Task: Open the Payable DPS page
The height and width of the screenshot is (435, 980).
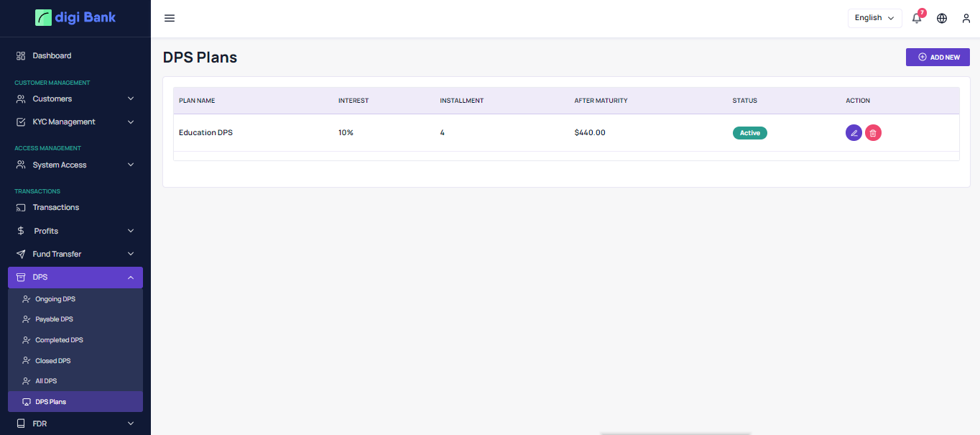Action: tap(54, 319)
